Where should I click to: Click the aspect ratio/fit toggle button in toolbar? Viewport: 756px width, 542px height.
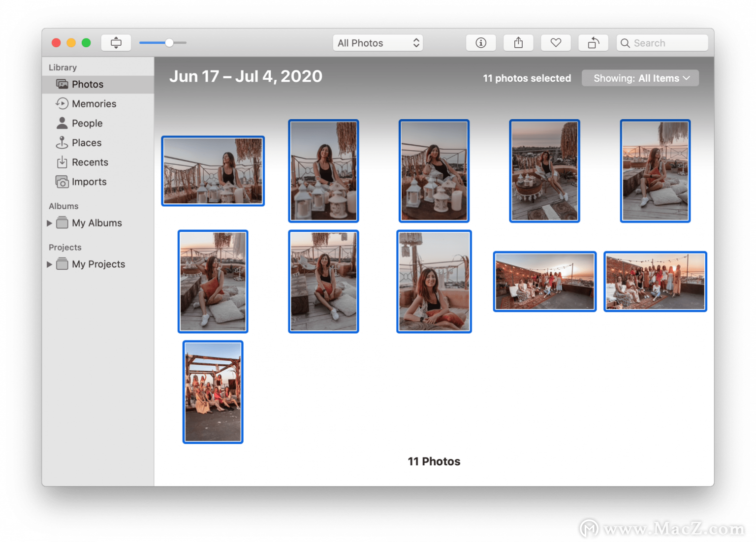[x=116, y=43]
